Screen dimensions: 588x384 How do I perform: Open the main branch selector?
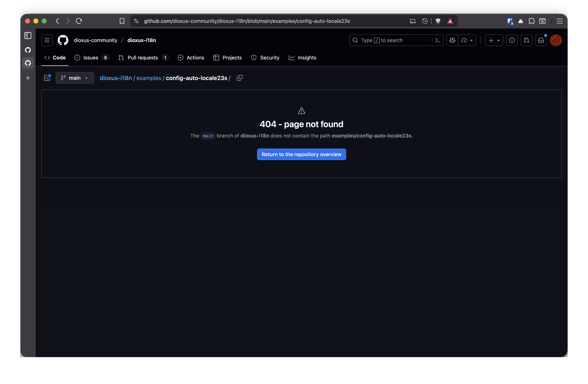pos(75,78)
